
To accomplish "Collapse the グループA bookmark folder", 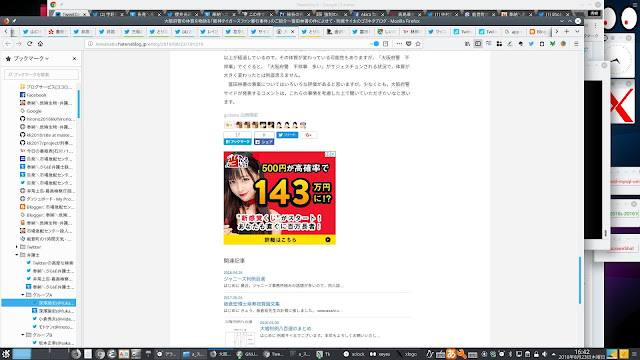I will (23, 295).
